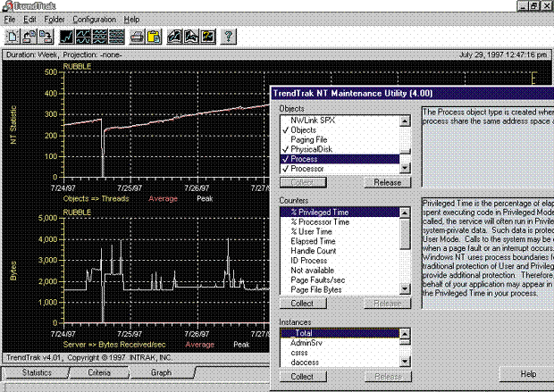
Task: Click the Objects list scrollbar thumb
Action: click(405, 152)
